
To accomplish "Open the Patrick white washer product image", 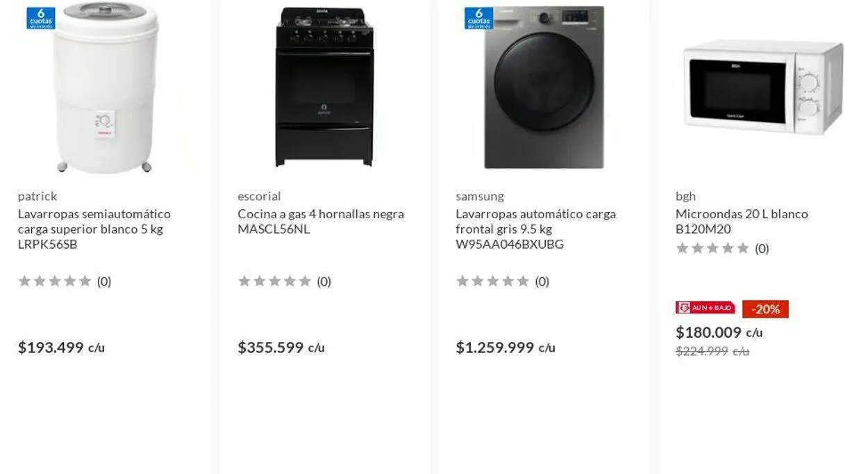I will coord(106,88).
